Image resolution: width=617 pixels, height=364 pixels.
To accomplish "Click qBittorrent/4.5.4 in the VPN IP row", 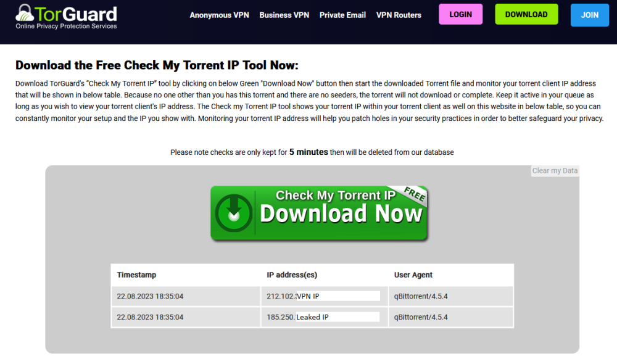I will point(421,296).
